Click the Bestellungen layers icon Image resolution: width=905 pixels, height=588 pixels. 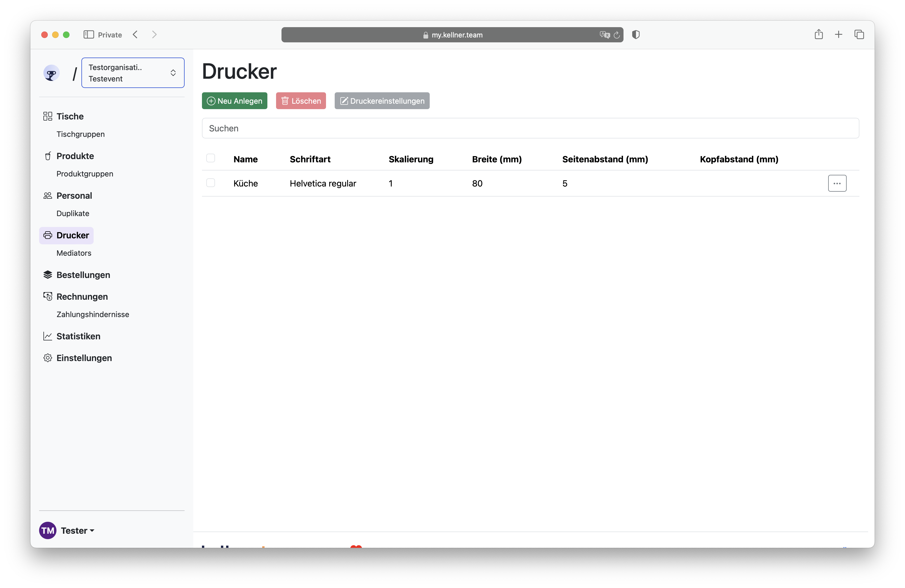coord(48,275)
